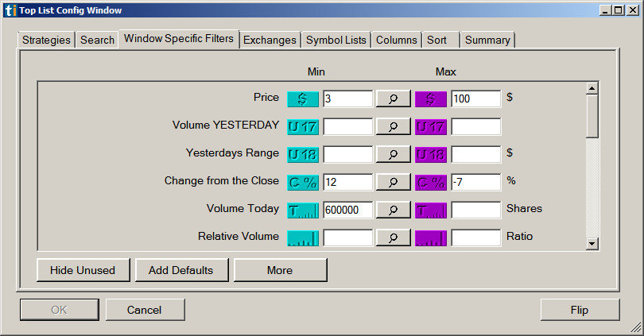Open the magnifier lookup for Volume Today
Screen dimensions: 644x336
coord(393,210)
